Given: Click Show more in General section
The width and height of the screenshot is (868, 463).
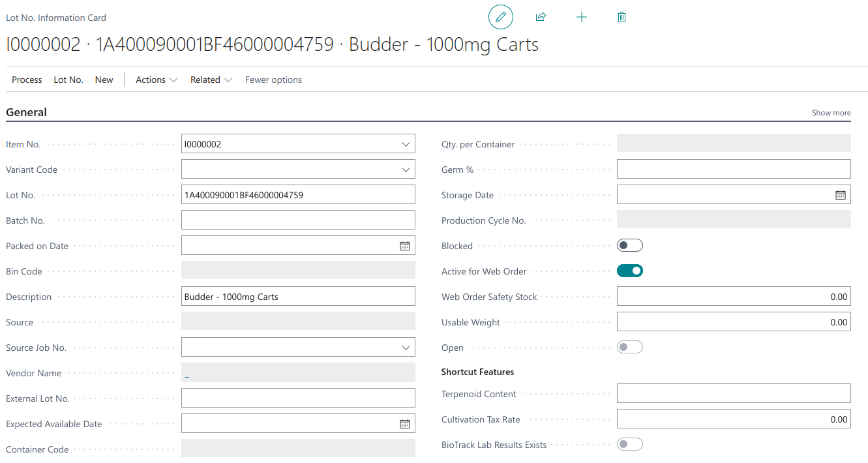Looking at the screenshot, I should pos(831,113).
